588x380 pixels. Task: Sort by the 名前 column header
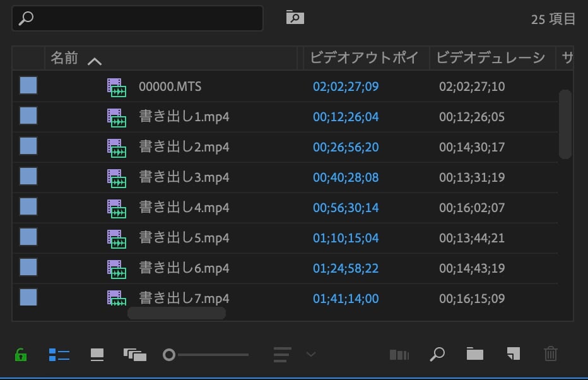[x=64, y=59]
